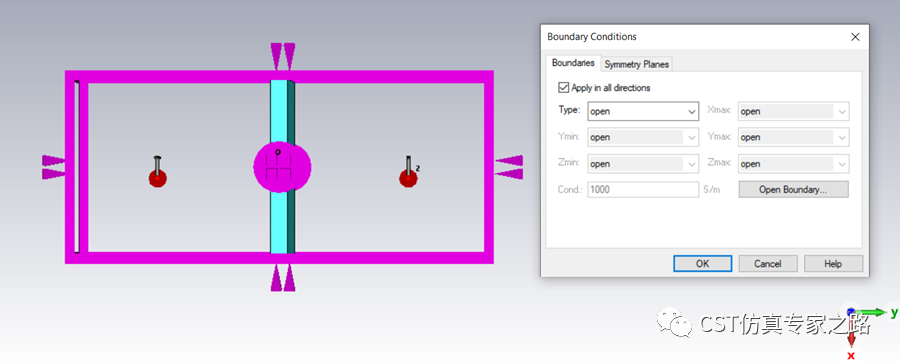This screenshot has height=364, width=900.
Task: Uncheck Apply in all directions
Action: tap(563, 88)
